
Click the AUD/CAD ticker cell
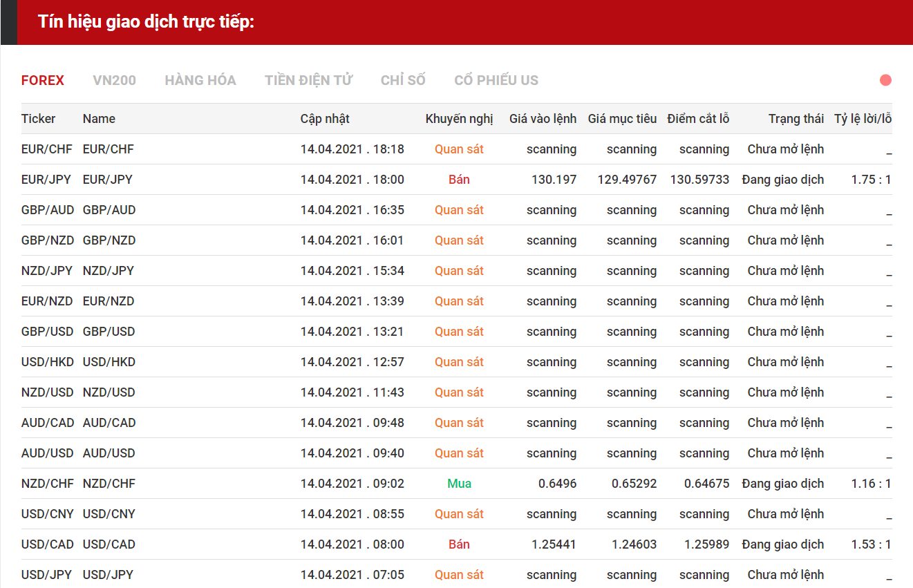click(48, 423)
